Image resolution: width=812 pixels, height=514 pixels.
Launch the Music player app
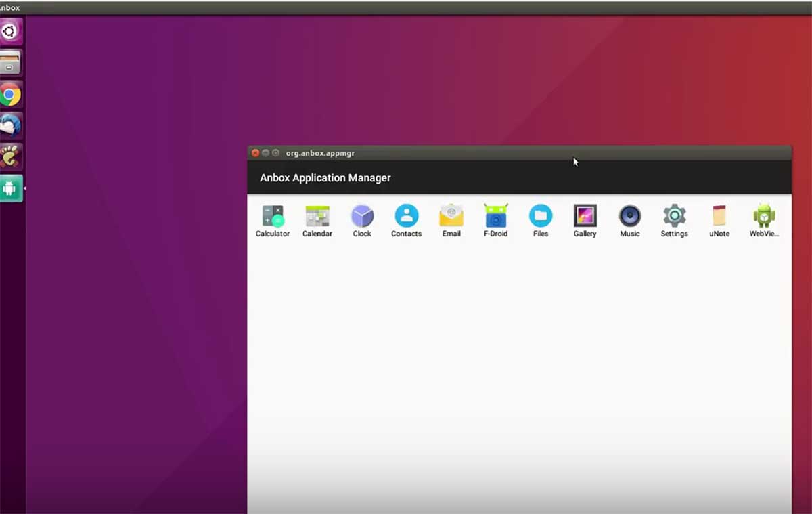pyautogui.click(x=629, y=215)
